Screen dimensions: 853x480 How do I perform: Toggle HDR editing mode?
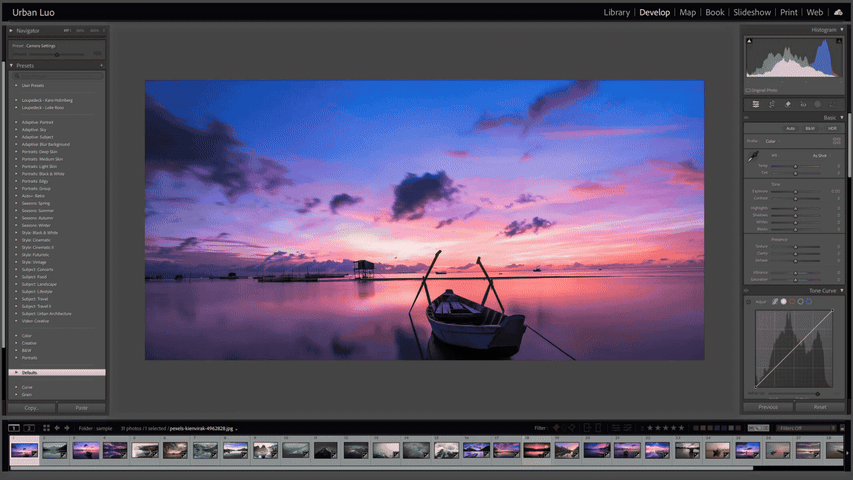[830, 128]
